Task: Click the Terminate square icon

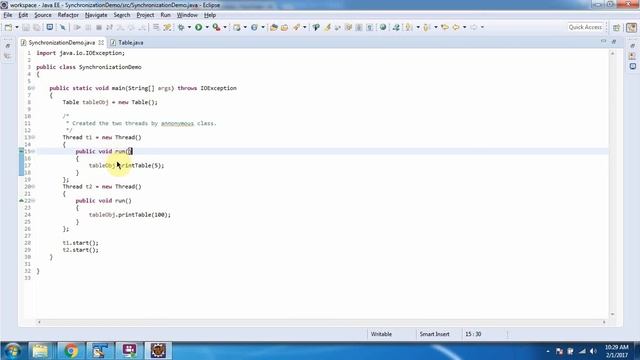Action: point(99,27)
